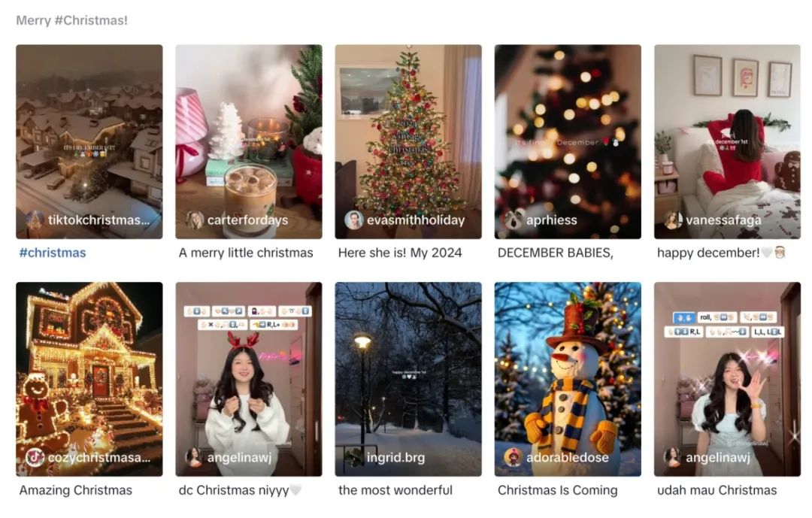
Task: Open carterfordays profile avatar
Action: pos(195,220)
